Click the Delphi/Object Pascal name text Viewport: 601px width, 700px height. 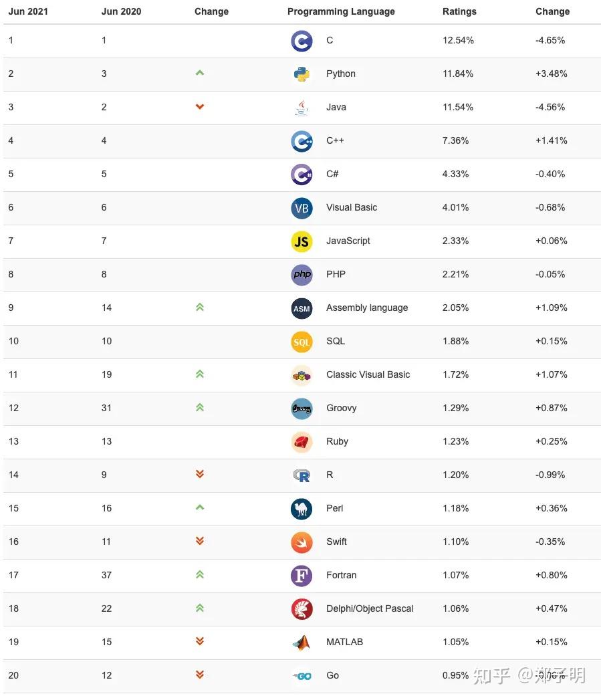pyautogui.click(x=370, y=608)
